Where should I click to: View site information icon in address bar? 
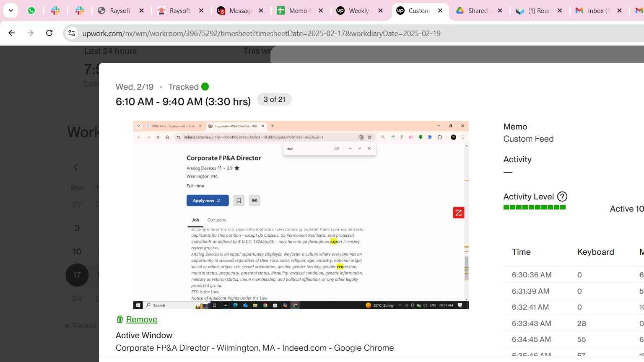coord(72,33)
